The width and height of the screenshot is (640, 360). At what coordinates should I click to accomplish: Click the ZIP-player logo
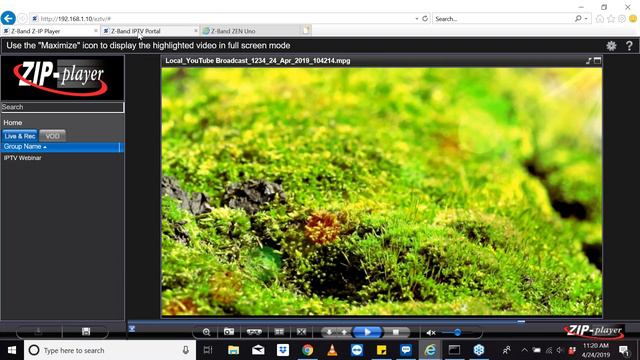click(x=62, y=78)
